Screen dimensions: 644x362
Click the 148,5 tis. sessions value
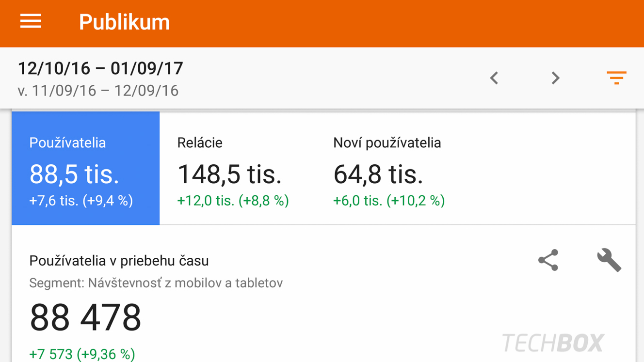click(229, 174)
